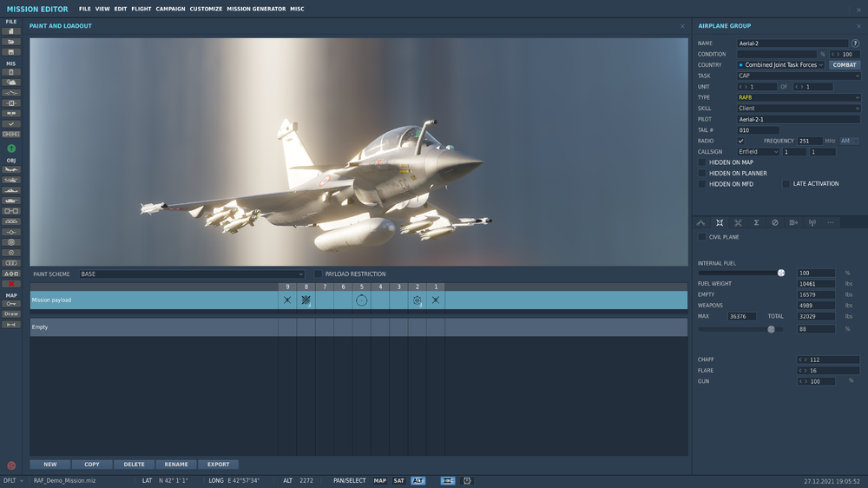Click the new mission file icon
This screenshot has width=868, height=488.
pyautogui.click(x=11, y=31)
